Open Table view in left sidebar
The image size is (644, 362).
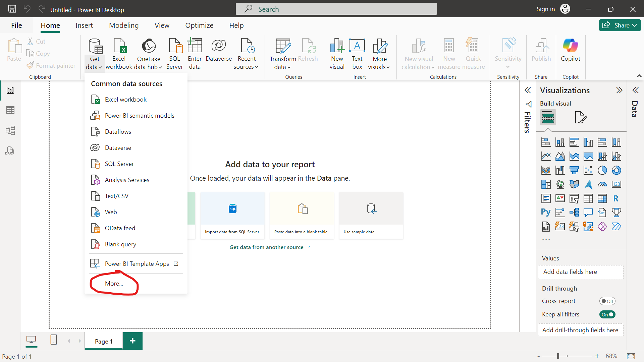click(10, 110)
